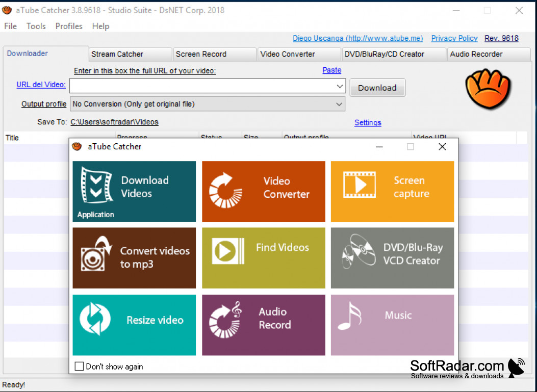Select the Resize video tile
Image resolution: width=537 pixels, height=392 pixels.
point(134,325)
